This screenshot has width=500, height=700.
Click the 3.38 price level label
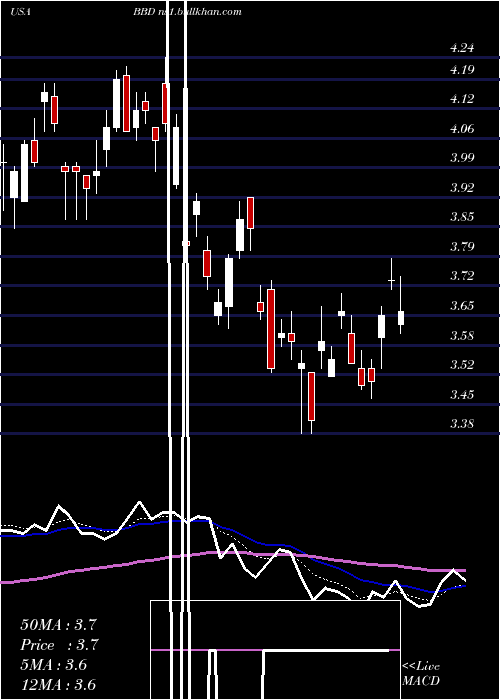(462, 423)
